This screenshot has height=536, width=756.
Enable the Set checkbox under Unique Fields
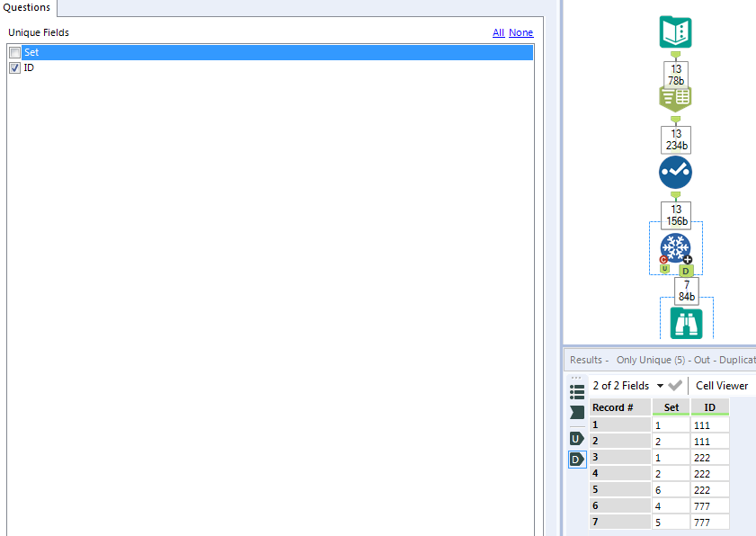coord(13,52)
